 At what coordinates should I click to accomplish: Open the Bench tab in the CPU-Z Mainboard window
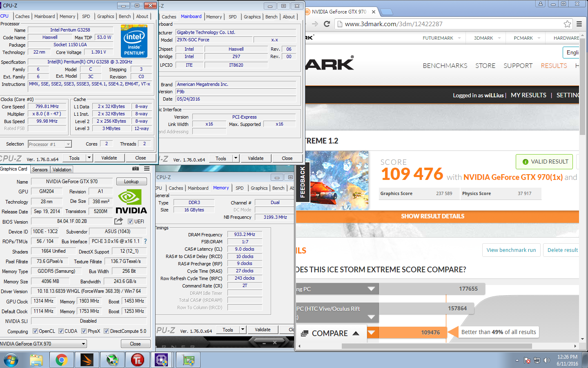271,17
